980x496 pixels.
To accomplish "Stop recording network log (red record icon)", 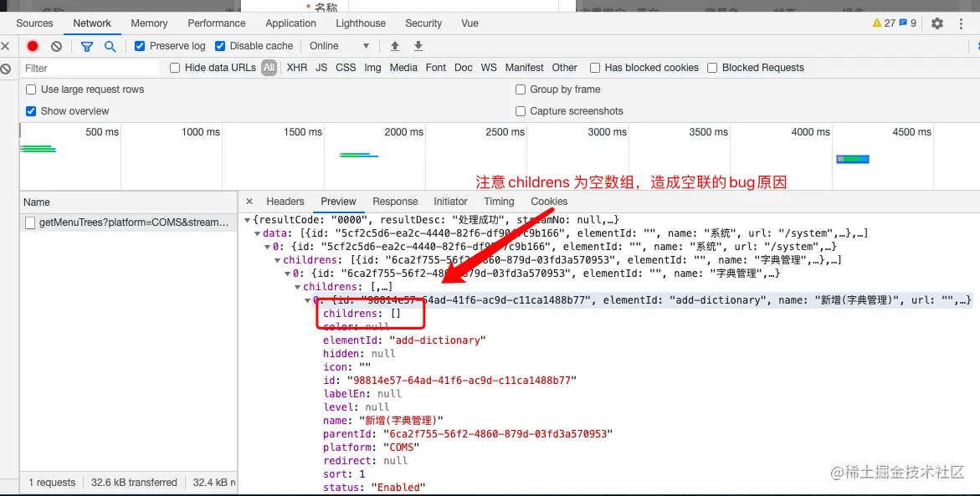I will [x=33, y=46].
